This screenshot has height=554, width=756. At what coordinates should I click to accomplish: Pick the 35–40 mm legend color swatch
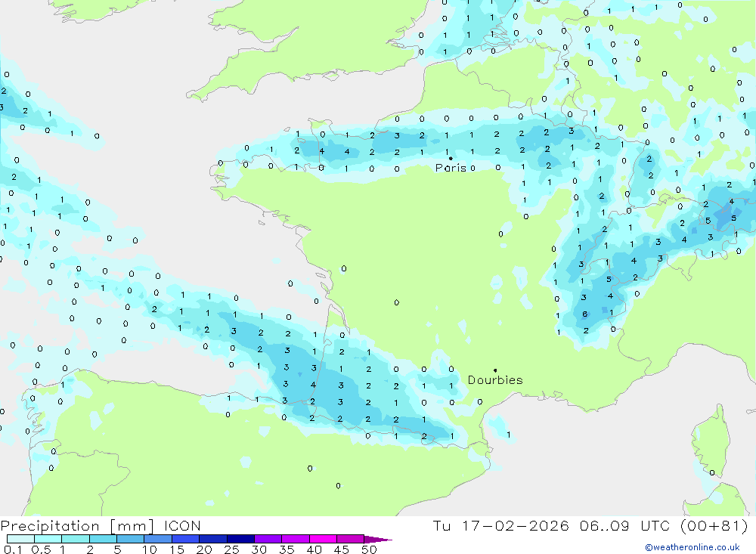point(296,539)
